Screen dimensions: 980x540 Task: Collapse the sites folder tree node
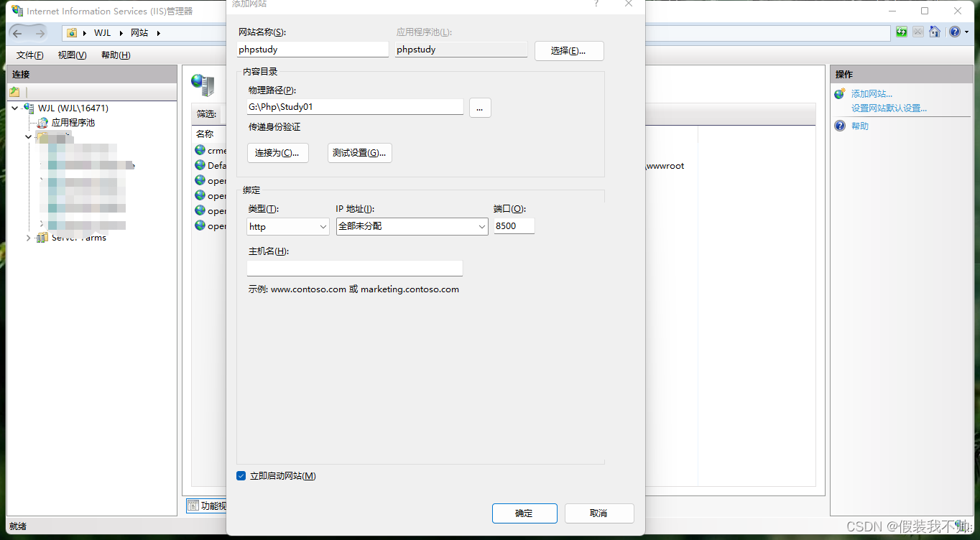[x=28, y=136]
